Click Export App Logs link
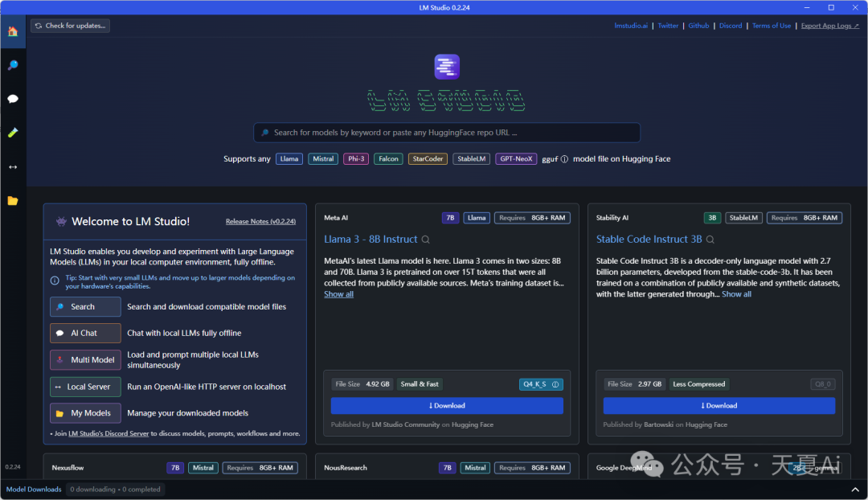 (x=829, y=26)
